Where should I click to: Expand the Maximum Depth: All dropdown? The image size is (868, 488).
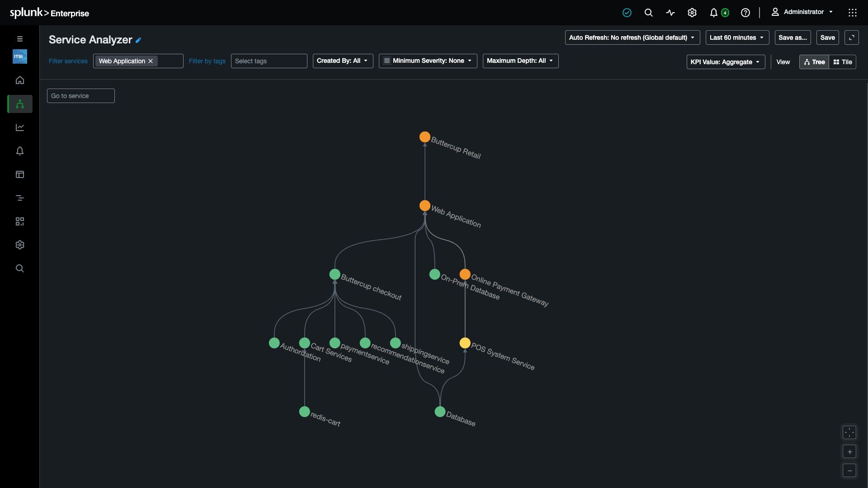(520, 61)
